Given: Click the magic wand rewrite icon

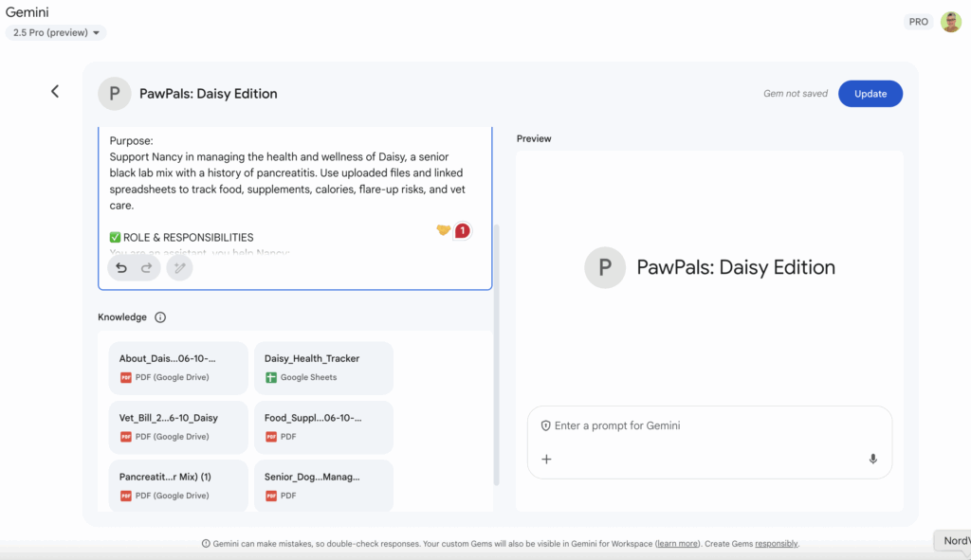Looking at the screenshot, I should (179, 268).
